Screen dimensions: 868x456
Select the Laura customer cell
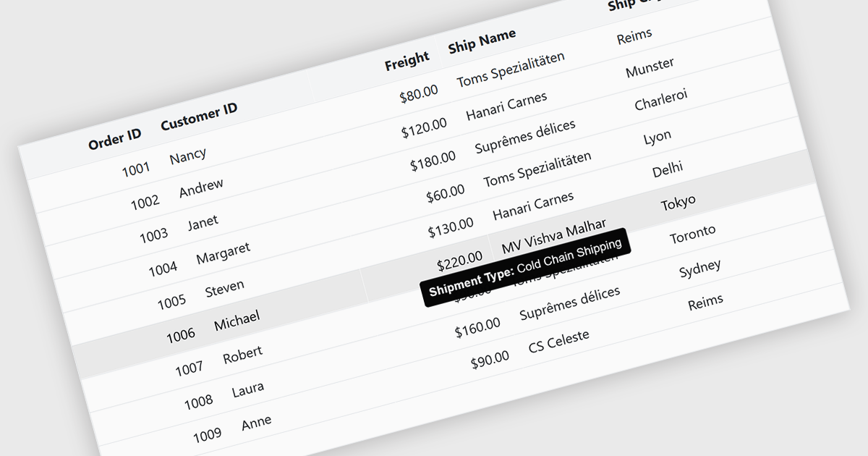coord(247,390)
